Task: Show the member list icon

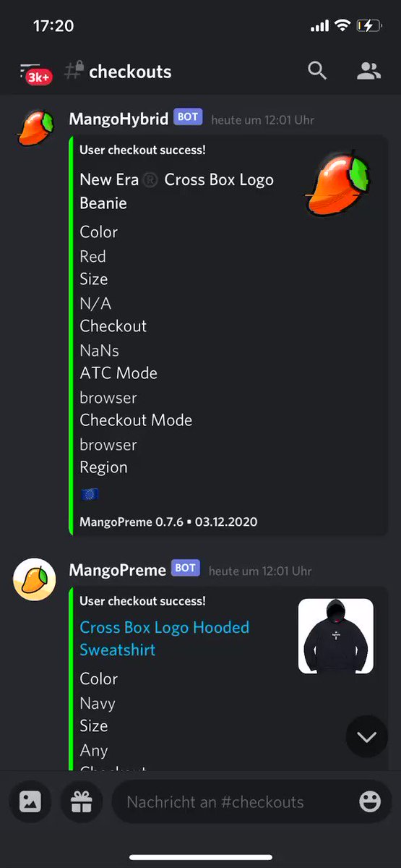Action: (368, 71)
